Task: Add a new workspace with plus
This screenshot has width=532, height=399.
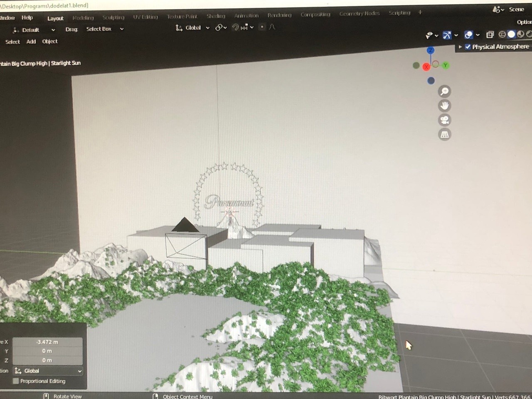Action: pos(420,12)
